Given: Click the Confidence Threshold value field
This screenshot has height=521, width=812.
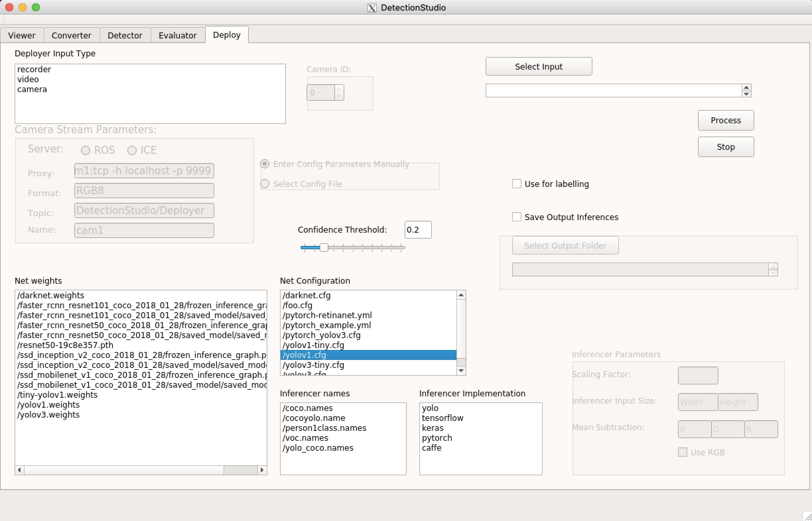Looking at the screenshot, I should [418, 230].
